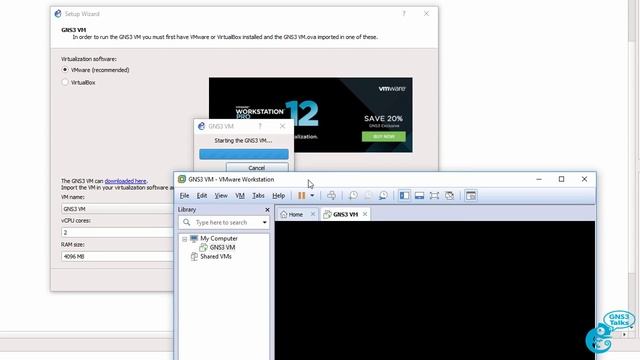Click inside the black VM console display
640x360 pixels.
(x=435, y=290)
